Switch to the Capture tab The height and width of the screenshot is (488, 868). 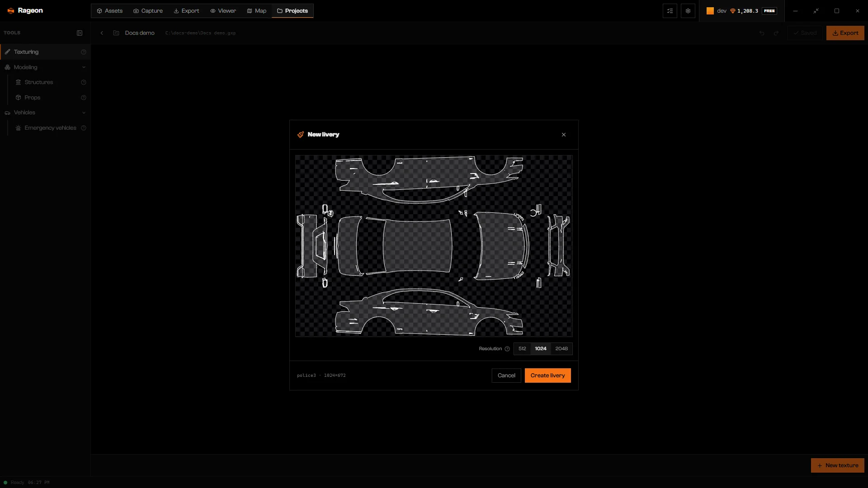pos(148,11)
